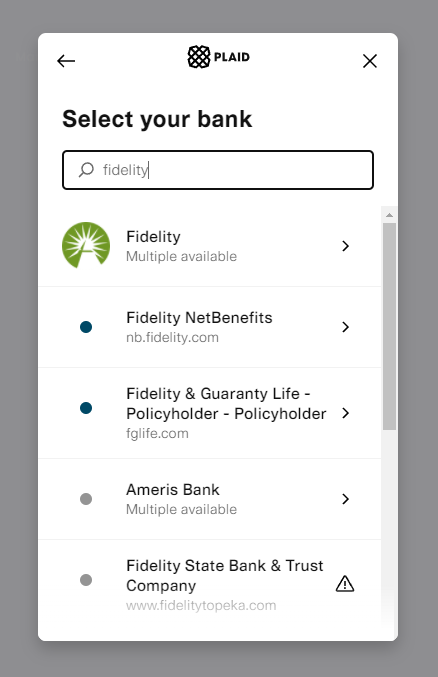Open the Ameris Bank chevron arrow
438x677 pixels.
[x=345, y=499]
